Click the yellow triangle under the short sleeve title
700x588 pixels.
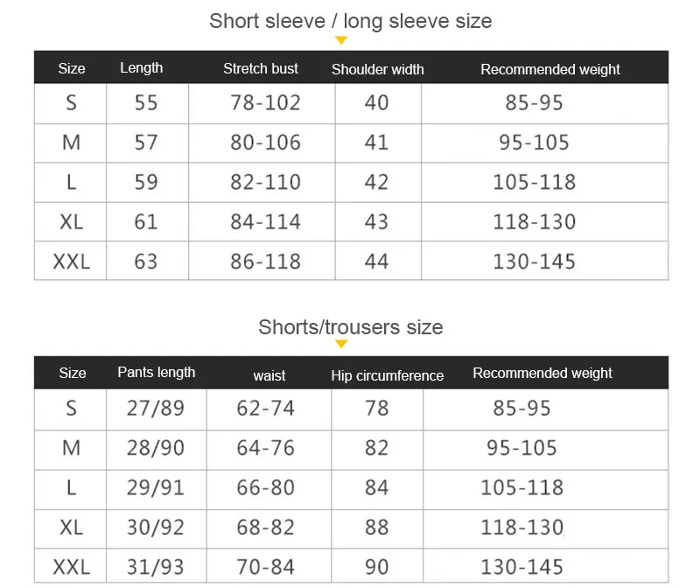pos(341,40)
